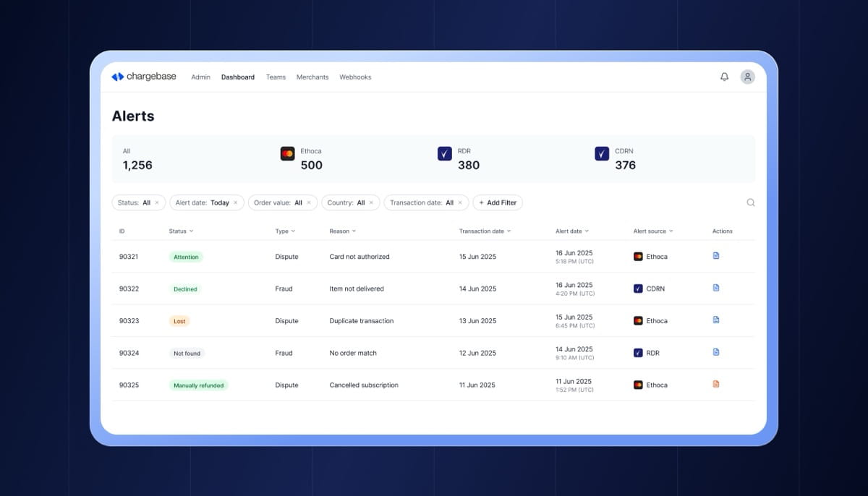Viewport: 868px width, 496px height.
Task: Open document icon for alert 90322
Action: [716, 288]
